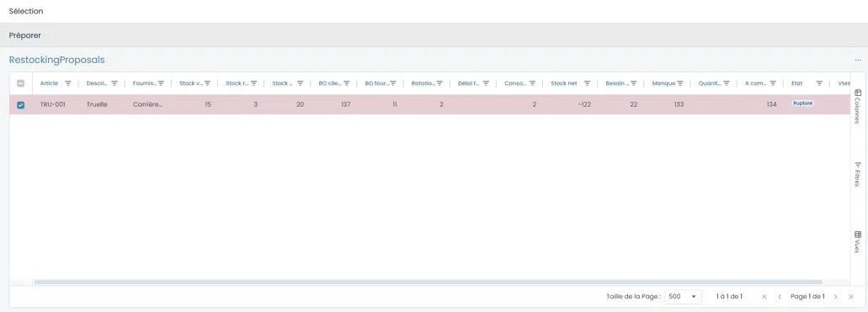Open the page size dropdown showing 500

(x=683, y=297)
